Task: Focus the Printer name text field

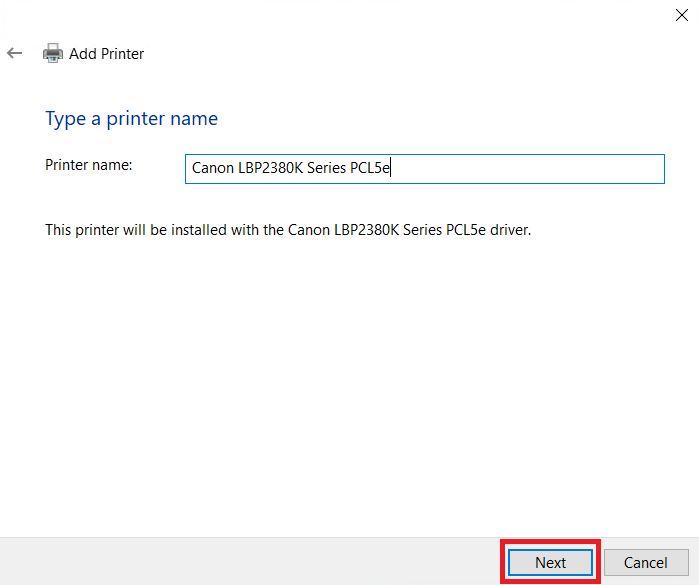Action: [x=424, y=169]
